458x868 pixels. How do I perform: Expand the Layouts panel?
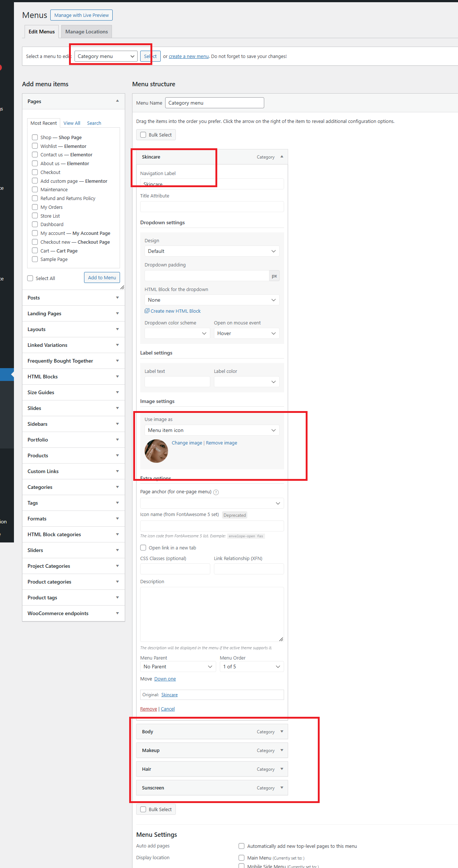coord(117,329)
